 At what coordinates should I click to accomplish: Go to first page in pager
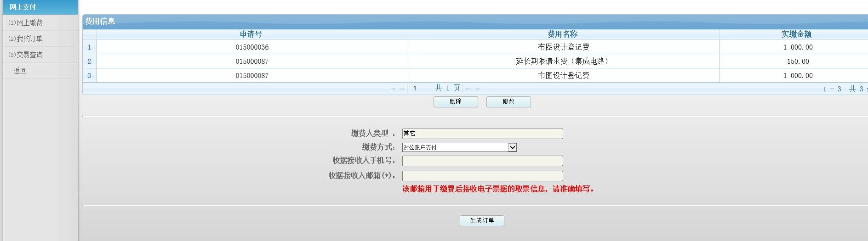tap(393, 89)
